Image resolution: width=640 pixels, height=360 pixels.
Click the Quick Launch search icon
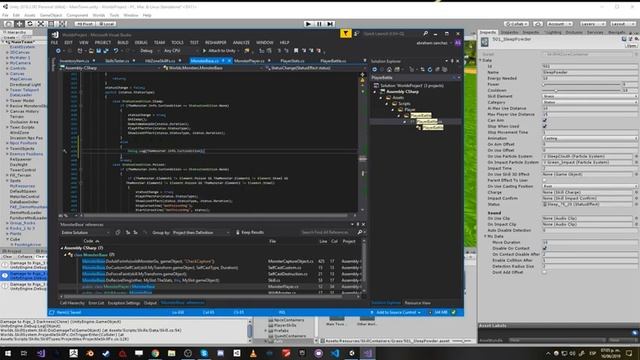coord(425,34)
